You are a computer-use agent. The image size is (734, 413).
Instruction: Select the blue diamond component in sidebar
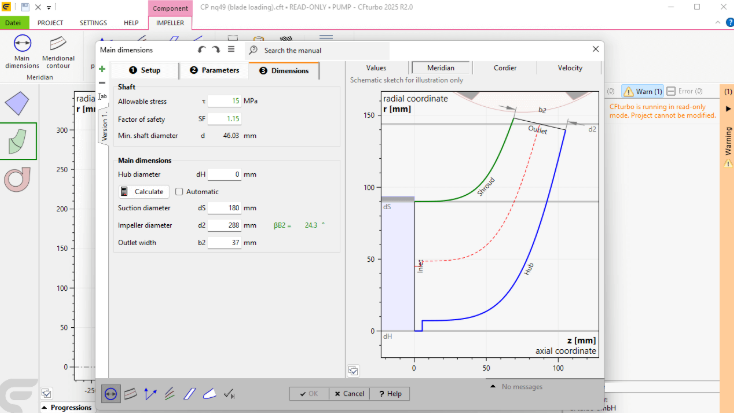17,103
